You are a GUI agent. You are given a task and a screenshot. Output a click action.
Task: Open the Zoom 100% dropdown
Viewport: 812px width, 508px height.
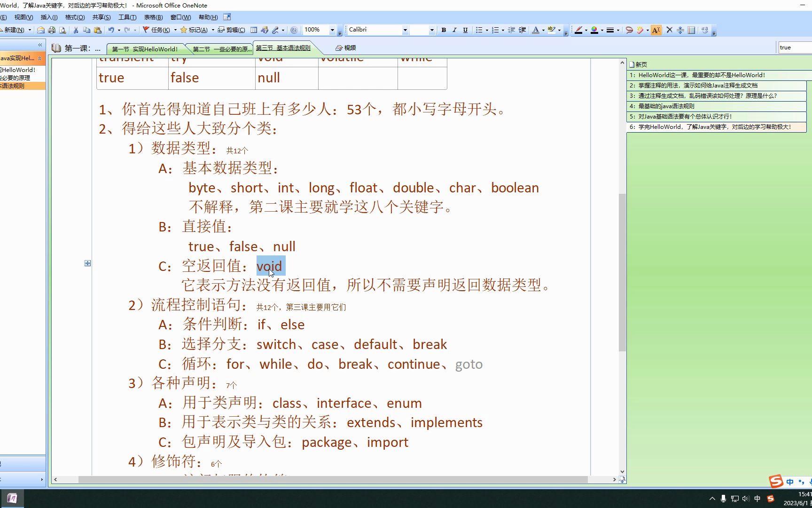pyautogui.click(x=332, y=30)
